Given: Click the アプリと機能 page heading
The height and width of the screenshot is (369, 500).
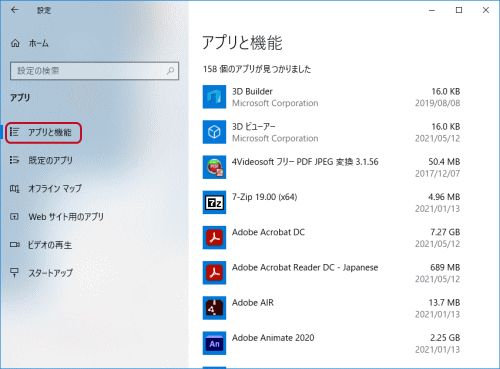Looking at the screenshot, I should pyautogui.click(x=242, y=43).
